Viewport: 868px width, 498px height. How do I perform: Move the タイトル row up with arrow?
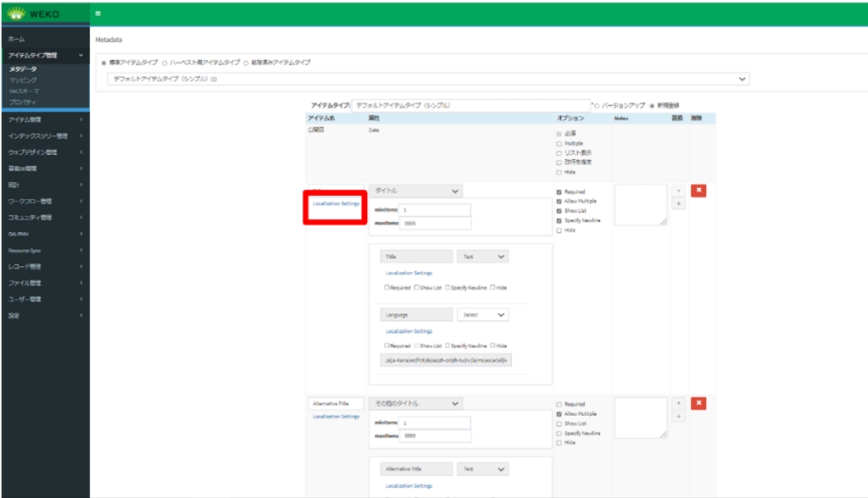[678, 191]
